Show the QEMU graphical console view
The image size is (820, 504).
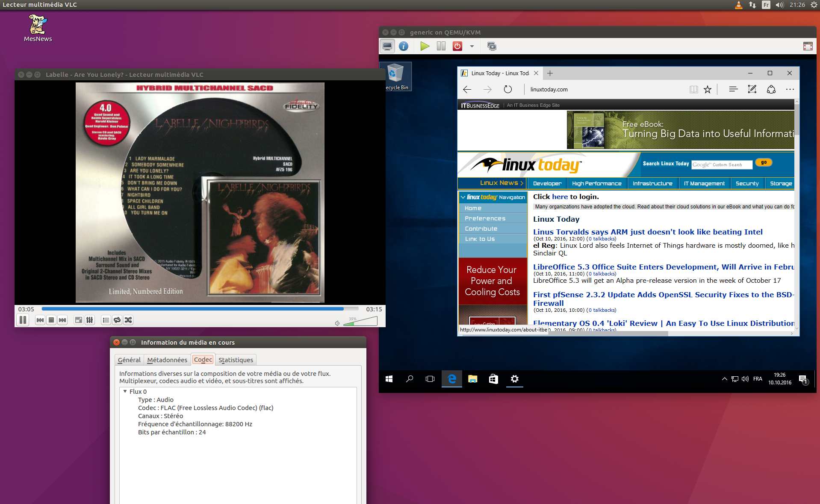(x=388, y=46)
